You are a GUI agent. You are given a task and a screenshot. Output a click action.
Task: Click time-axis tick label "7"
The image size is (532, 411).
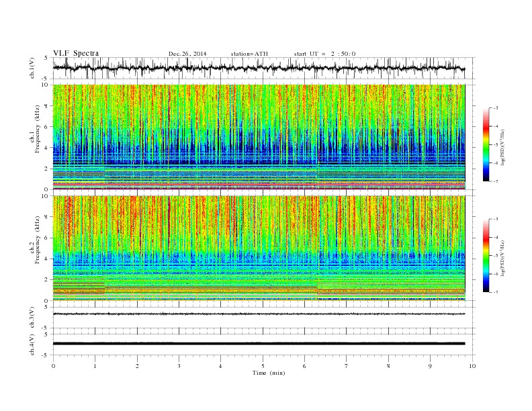347,366
